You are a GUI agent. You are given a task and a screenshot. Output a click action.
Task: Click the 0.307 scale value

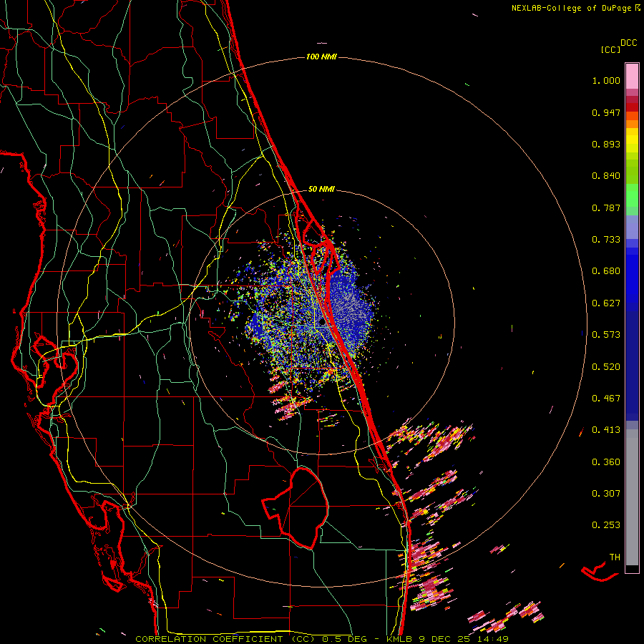pos(606,494)
